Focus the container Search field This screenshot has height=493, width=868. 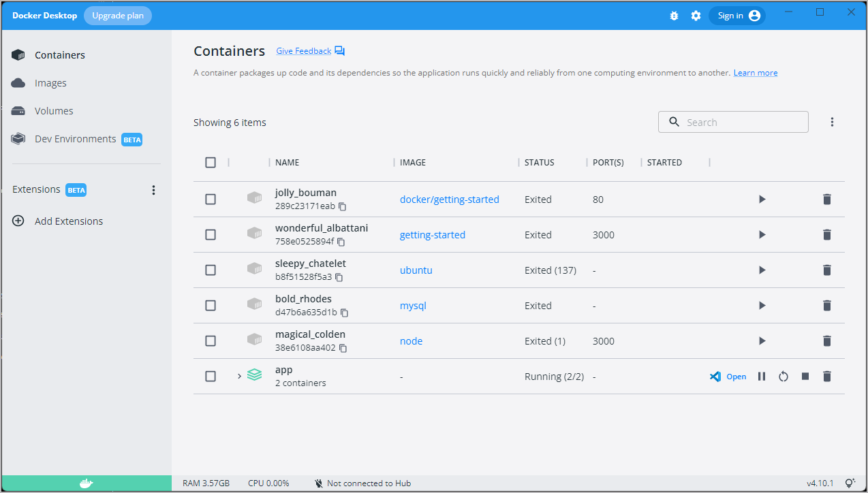(733, 122)
